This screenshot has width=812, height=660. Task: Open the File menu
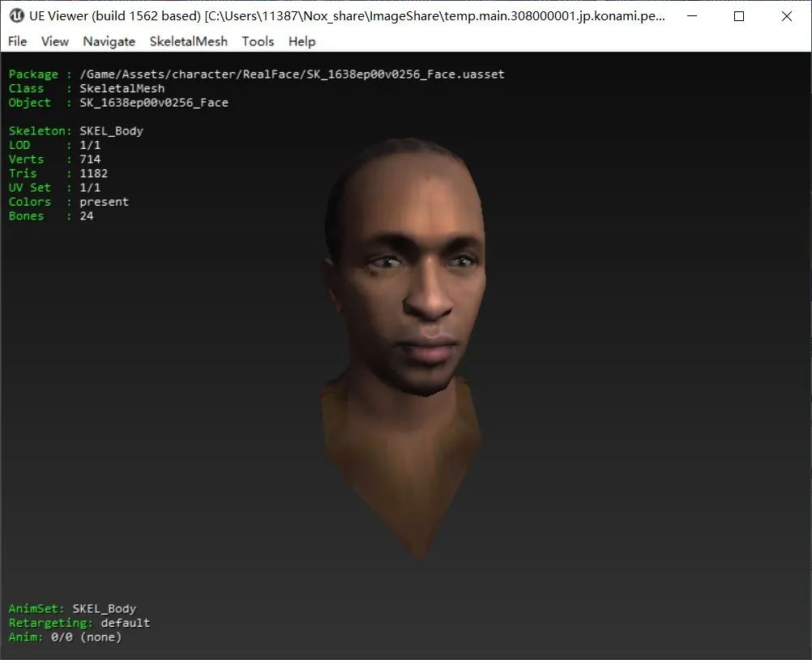pyautogui.click(x=18, y=41)
